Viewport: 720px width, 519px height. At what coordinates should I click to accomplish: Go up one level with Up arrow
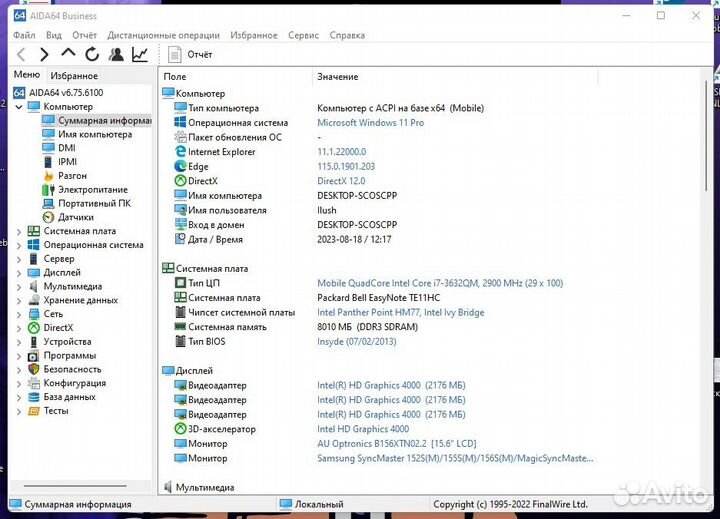pos(68,54)
